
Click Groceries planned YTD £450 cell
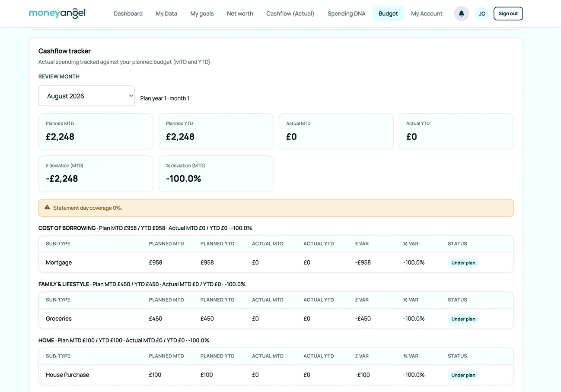pos(207,319)
